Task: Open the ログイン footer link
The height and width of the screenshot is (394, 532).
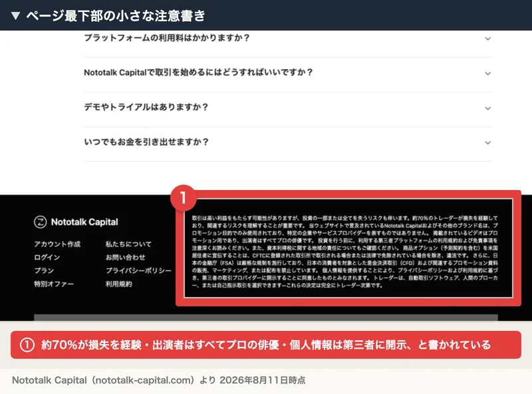Action: (x=47, y=257)
